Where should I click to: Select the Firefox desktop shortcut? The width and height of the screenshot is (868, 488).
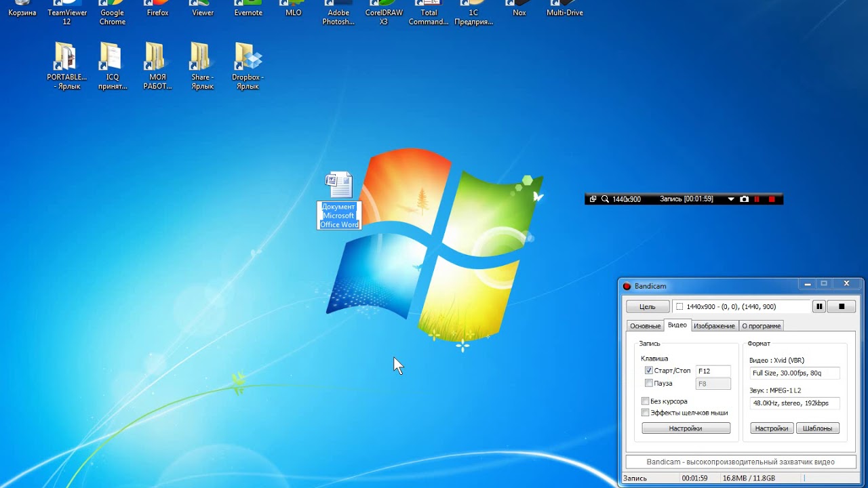[x=157, y=8]
